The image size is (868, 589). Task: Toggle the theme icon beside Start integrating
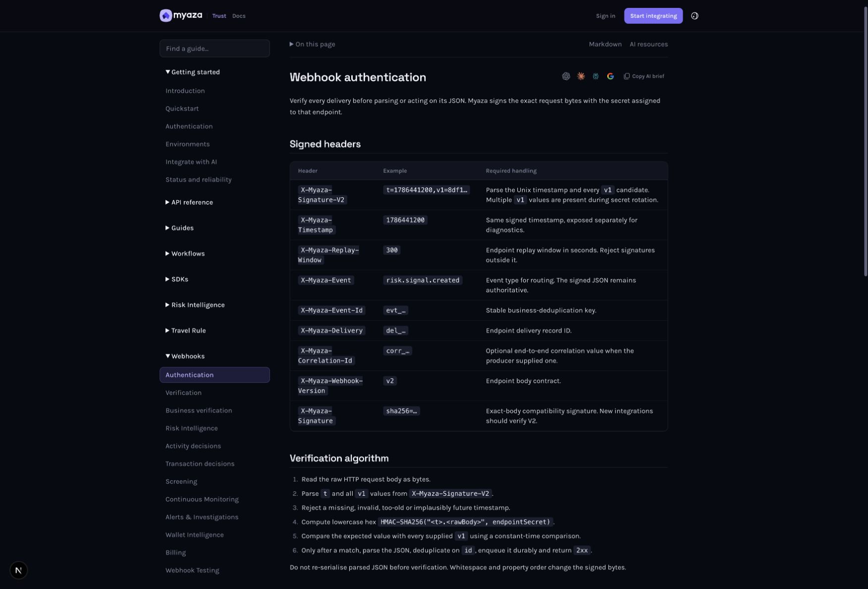pyautogui.click(x=695, y=16)
